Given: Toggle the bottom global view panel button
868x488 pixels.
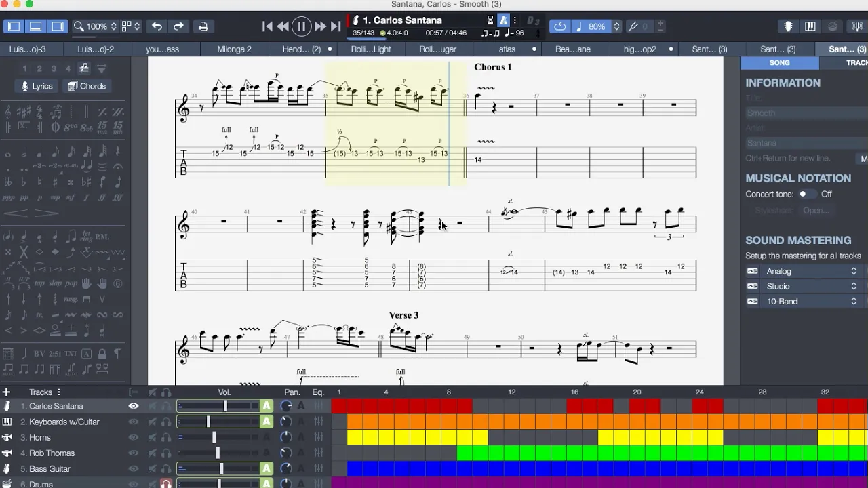Looking at the screenshot, I should click(x=36, y=26).
